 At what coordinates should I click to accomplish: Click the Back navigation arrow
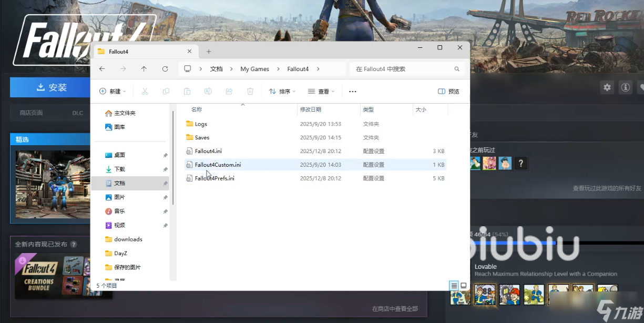pos(102,69)
